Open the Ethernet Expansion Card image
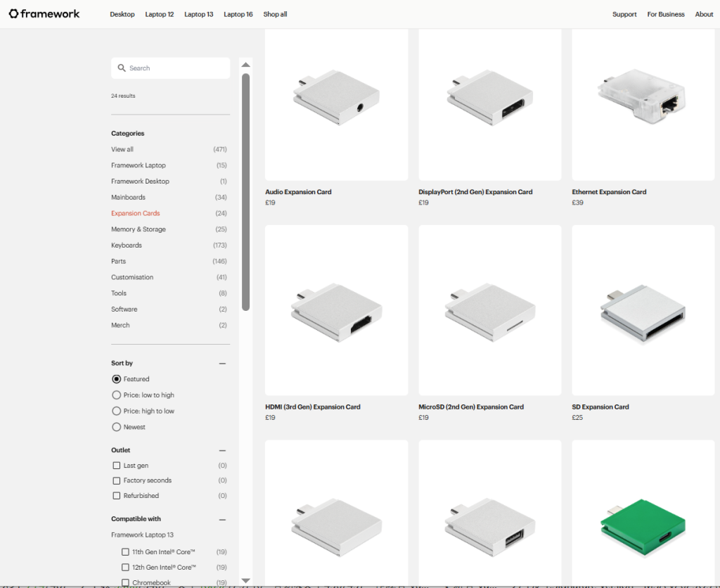 tap(643, 104)
